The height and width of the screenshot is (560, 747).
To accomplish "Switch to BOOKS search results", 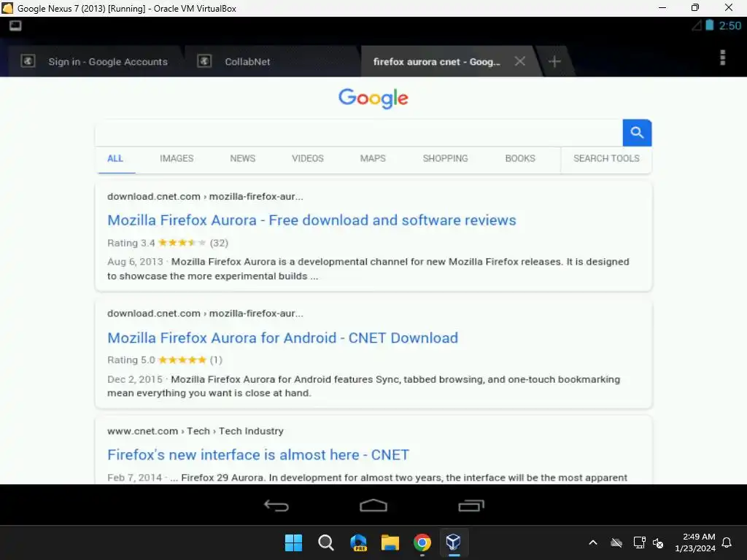I will click(x=520, y=158).
